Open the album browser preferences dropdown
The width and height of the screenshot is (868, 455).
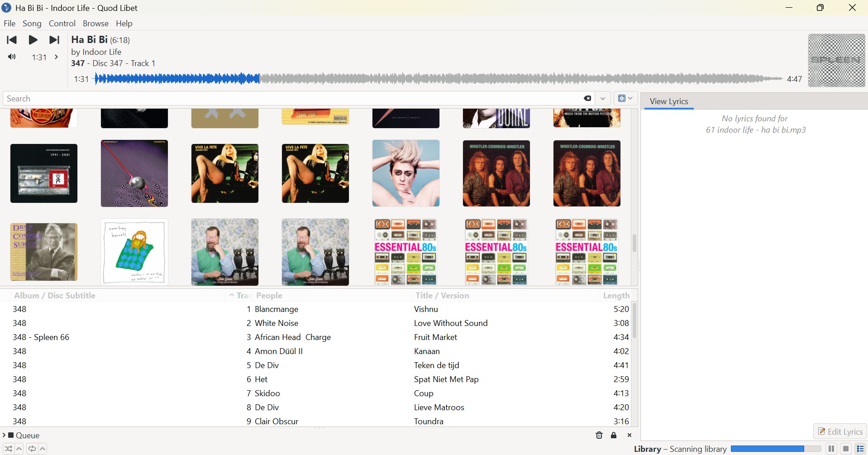625,99
